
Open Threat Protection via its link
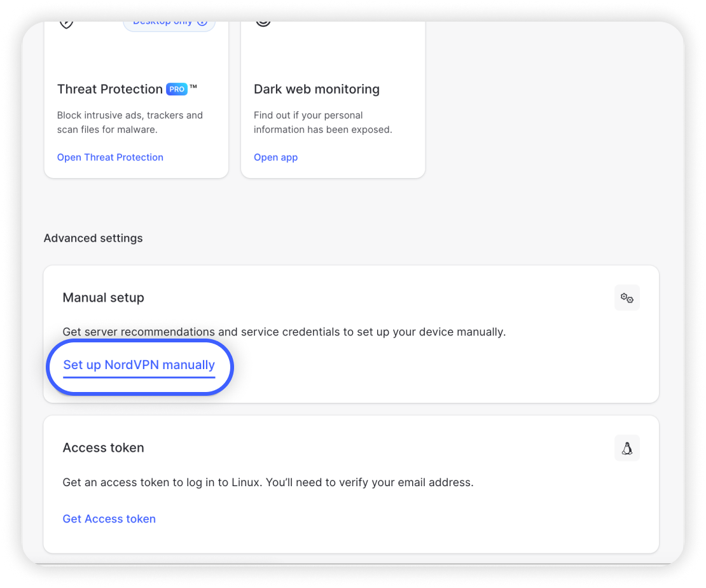tap(110, 157)
